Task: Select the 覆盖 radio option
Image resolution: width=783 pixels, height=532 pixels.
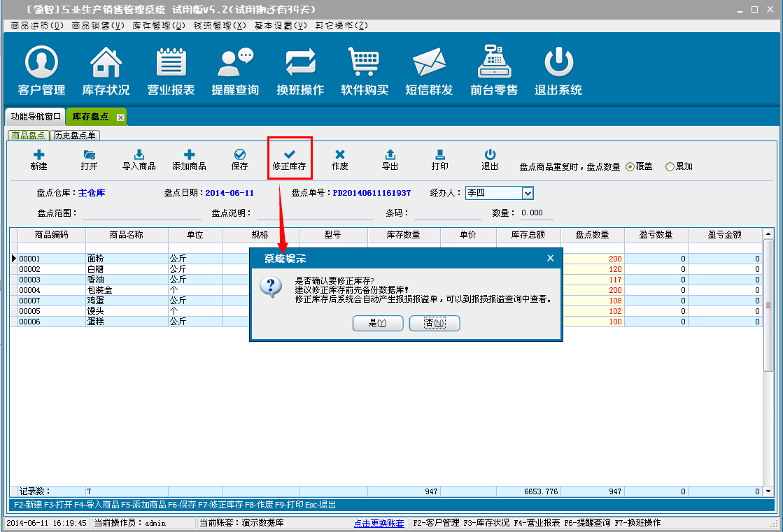Action: click(x=630, y=167)
